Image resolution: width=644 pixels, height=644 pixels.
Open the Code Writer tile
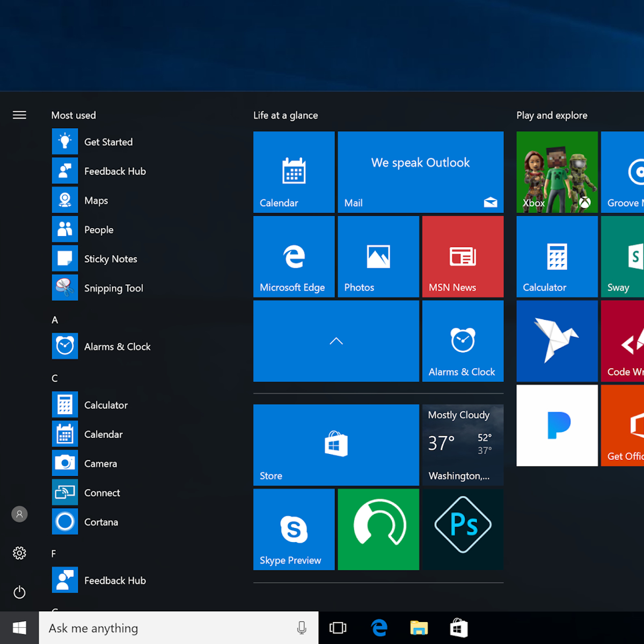tap(623, 341)
